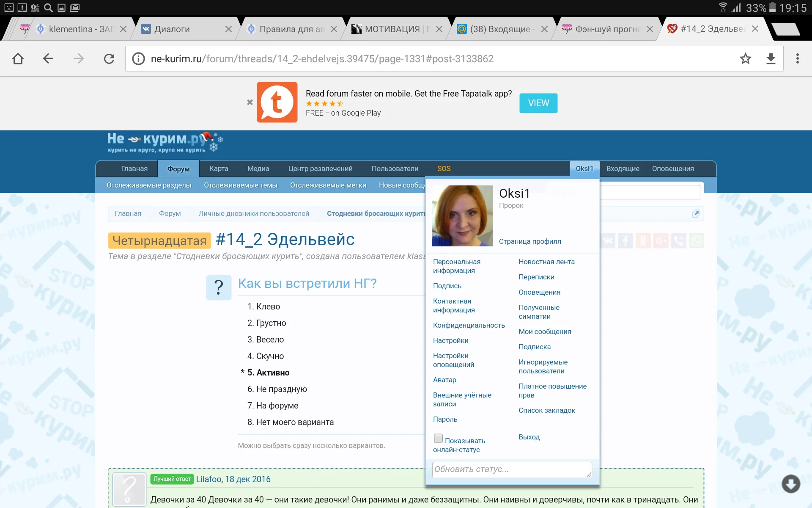Click the Oksi1 profile avatar photo
This screenshot has width=812, height=508.
click(462, 216)
